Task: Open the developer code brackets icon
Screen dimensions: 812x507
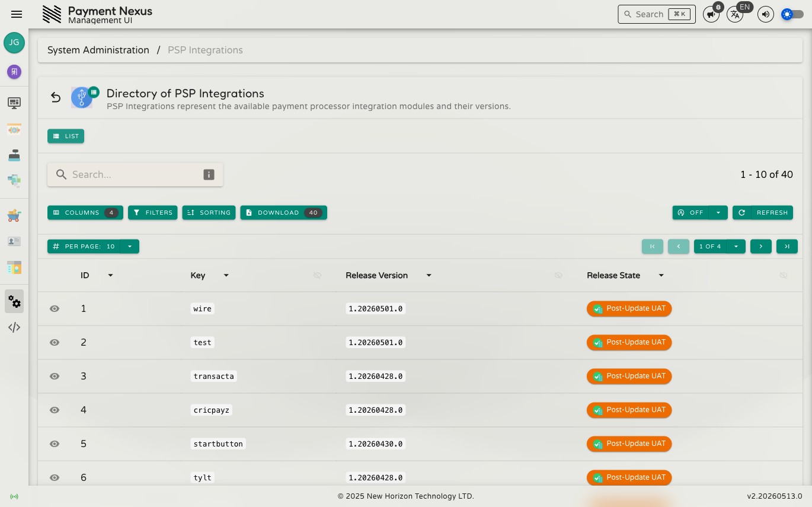Action: tap(14, 327)
